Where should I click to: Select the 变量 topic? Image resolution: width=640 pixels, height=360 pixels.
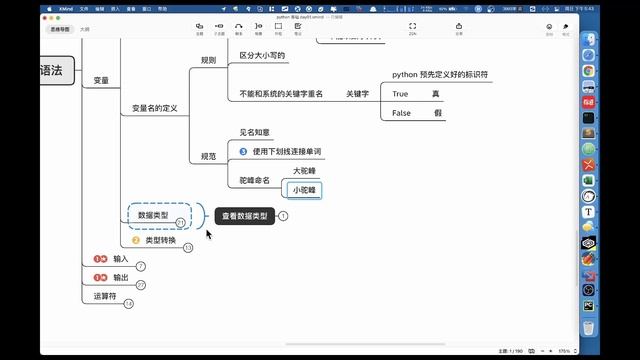(101, 80)
